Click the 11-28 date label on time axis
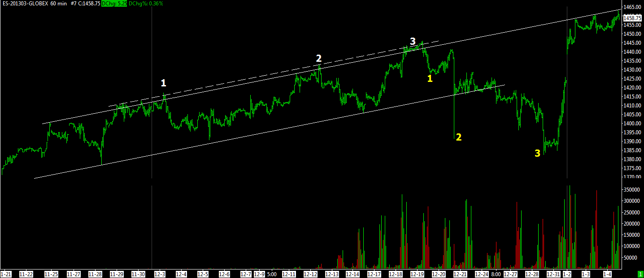Image resolution: width=644 pixels, height=278 pixels. click(95, 274)
